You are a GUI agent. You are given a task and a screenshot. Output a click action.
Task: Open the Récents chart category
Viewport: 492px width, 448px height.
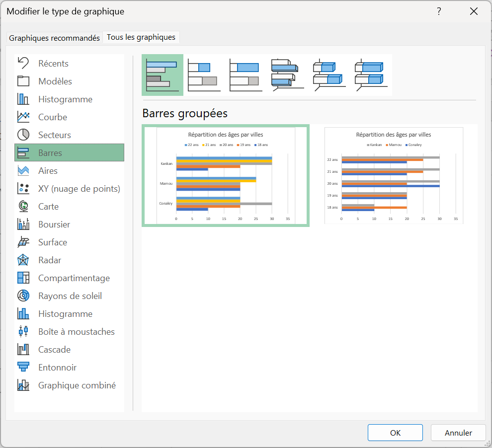pyautogui.click(x=54, y=64)
